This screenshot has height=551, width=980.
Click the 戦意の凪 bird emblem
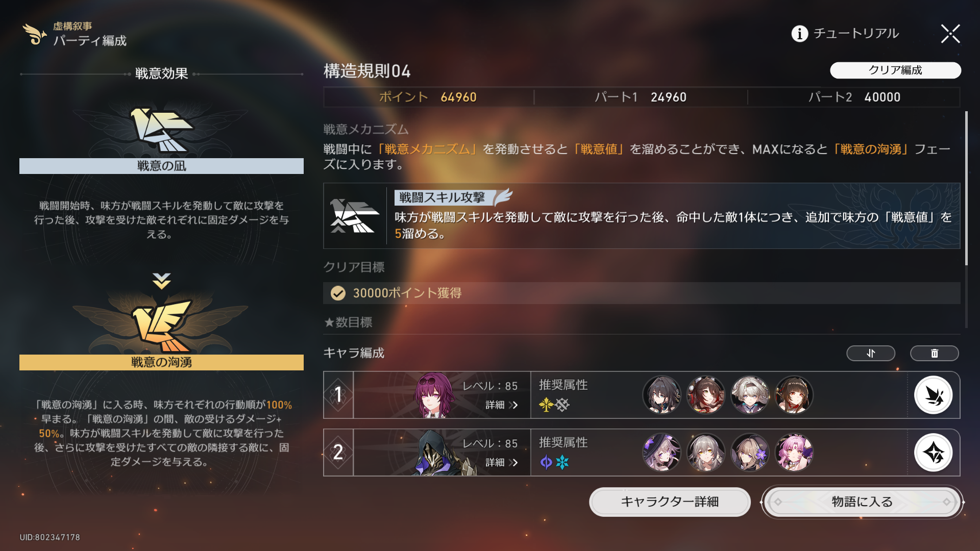tap(161, 130)
